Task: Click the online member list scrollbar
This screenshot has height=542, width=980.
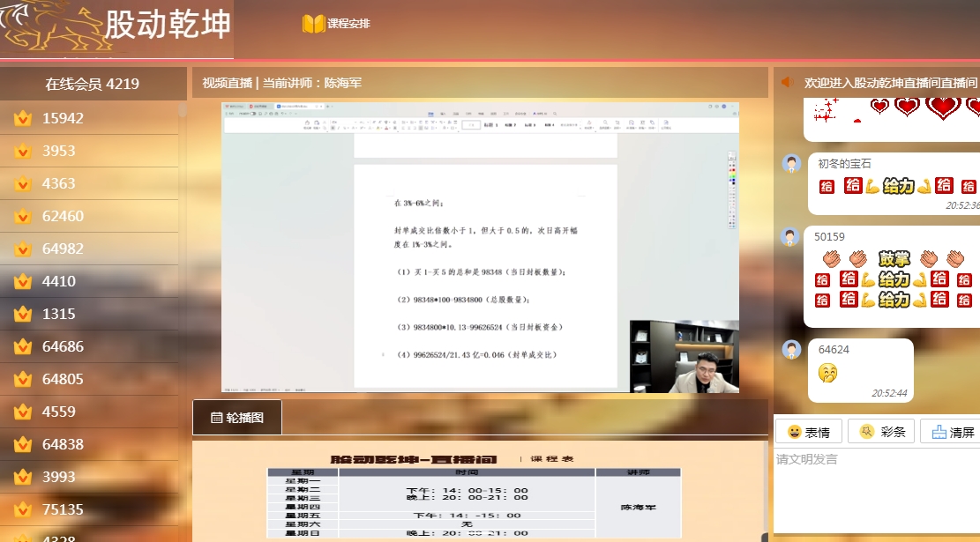Action: click(183, 110)
